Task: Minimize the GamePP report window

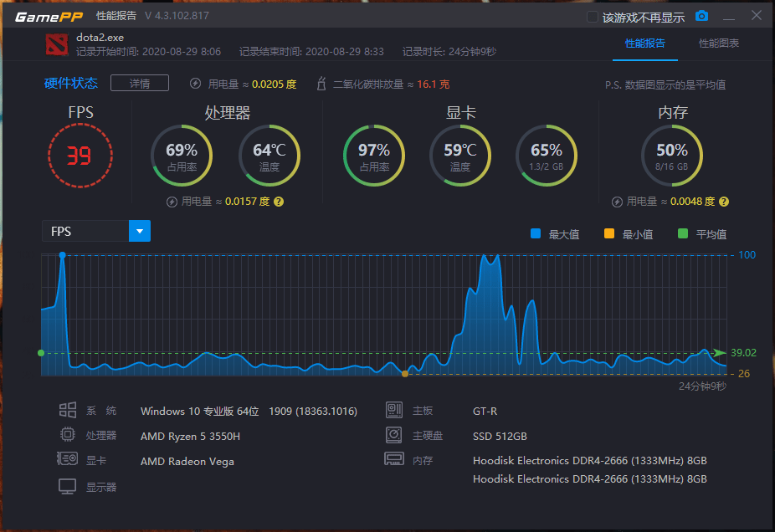Action: tap(728, 18)
